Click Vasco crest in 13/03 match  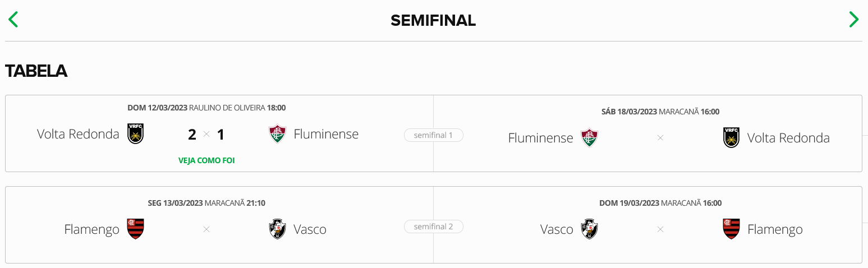[277, 229]
